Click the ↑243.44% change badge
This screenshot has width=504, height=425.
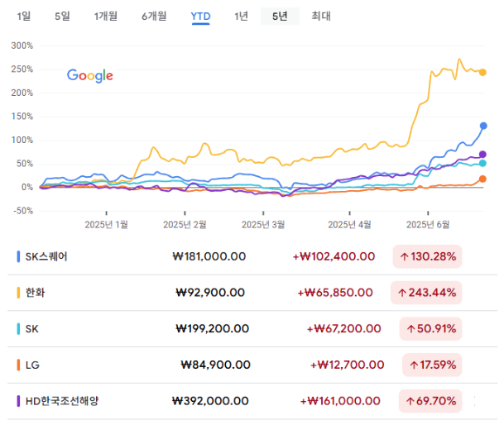pos(426,293)
